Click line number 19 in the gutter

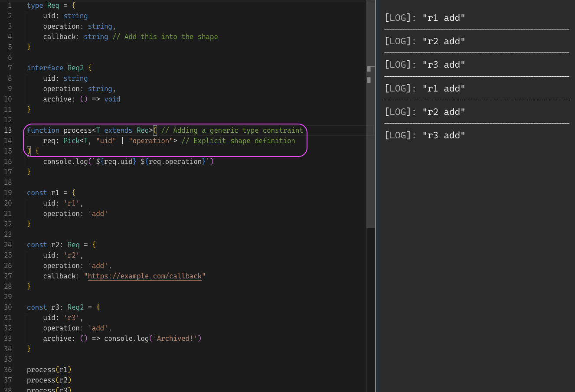[x=8, y=193]
